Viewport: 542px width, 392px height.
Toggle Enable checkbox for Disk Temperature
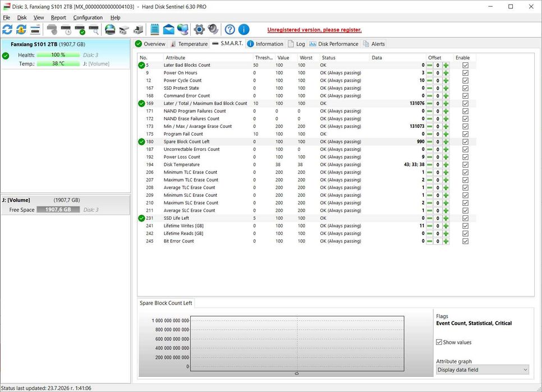pyautogui.click(x=465, y=165)
